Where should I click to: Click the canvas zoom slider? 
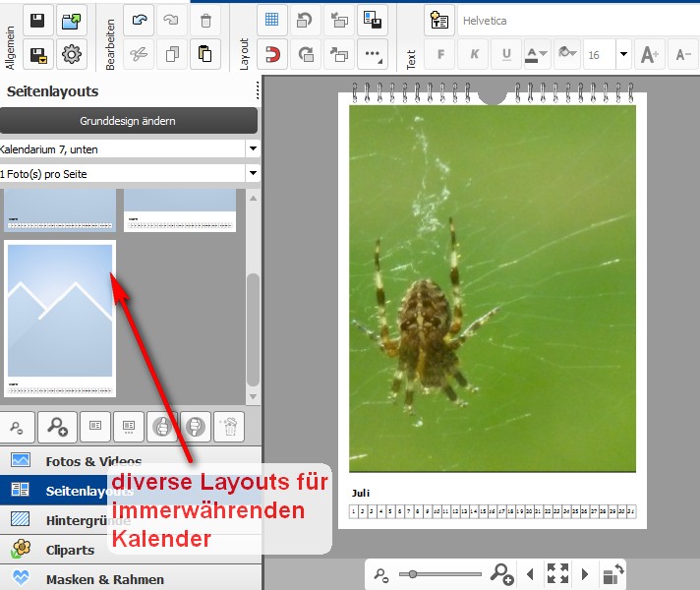click(442, 574)
